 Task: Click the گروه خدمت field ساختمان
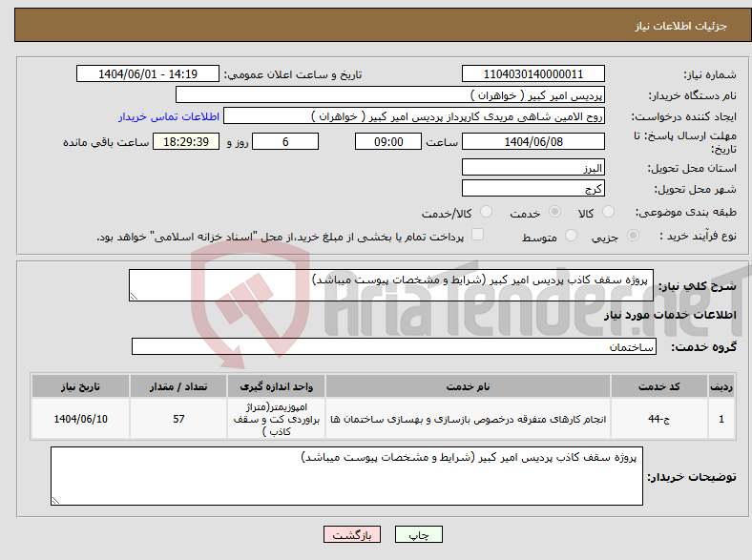(394, 346)
